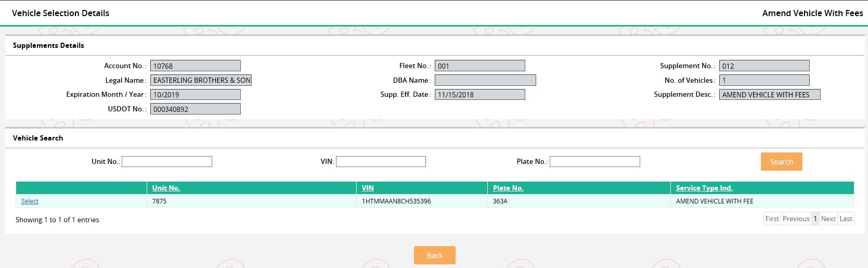Click Supplement Desc. field AMEND VEHICLE WITH FEES

[770, 94]
